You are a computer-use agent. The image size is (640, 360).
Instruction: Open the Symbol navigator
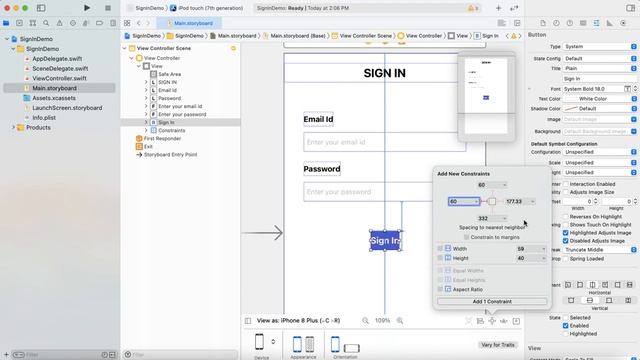[33, 23]
